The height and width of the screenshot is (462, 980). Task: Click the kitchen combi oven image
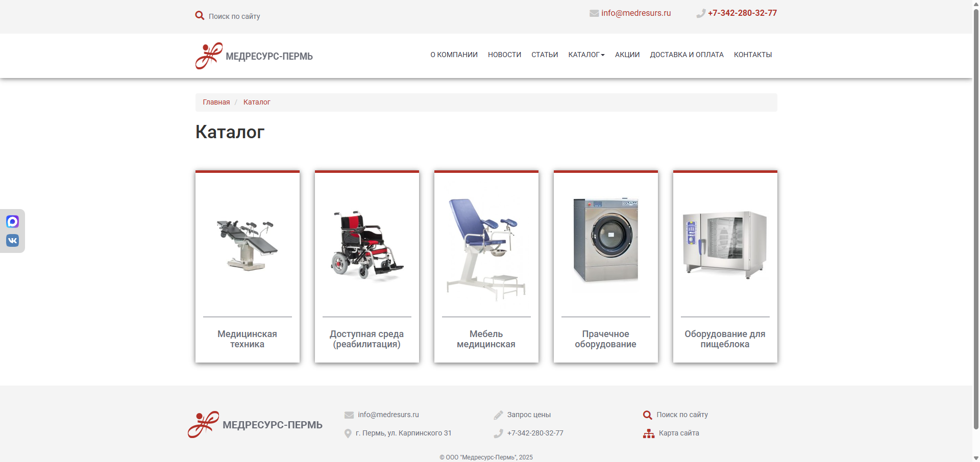pos(725,245)
